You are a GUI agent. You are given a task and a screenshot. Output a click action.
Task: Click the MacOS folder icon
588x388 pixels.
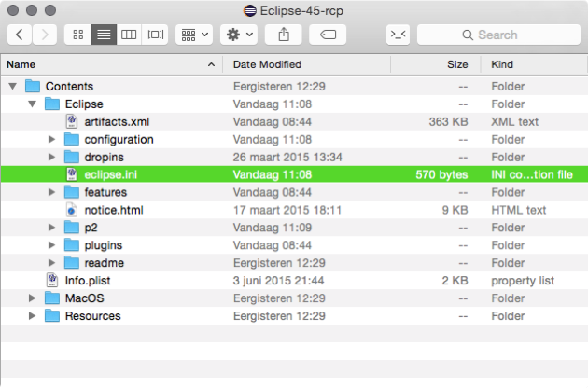pos(52,298)
